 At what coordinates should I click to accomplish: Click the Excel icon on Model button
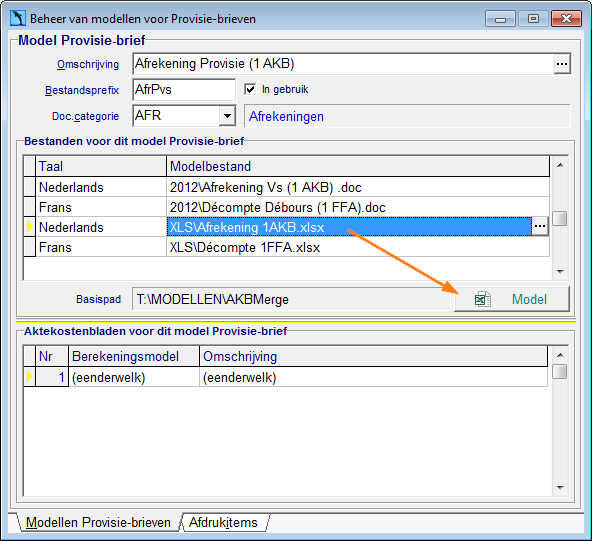pyautogui.click(x=483, y=299)
